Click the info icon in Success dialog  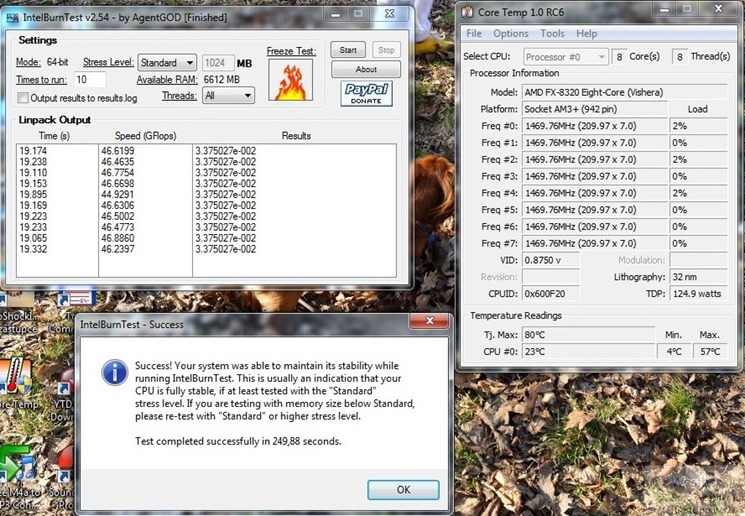coord(115,372)
